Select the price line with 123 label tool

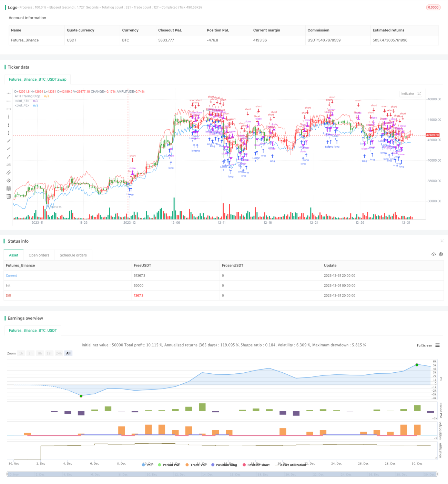tap(9, 164)
